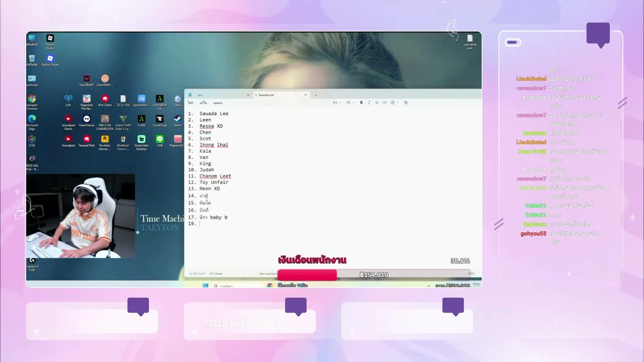Click the empty line 19 in Notepad
Image resolution: width=644 pixels, height=362 pixels.
click(x=200, y=223)
